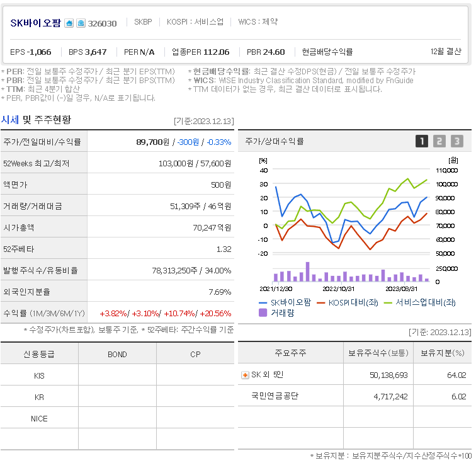
Task: Click the 액면가 500원 value
Action: (221, 185)
